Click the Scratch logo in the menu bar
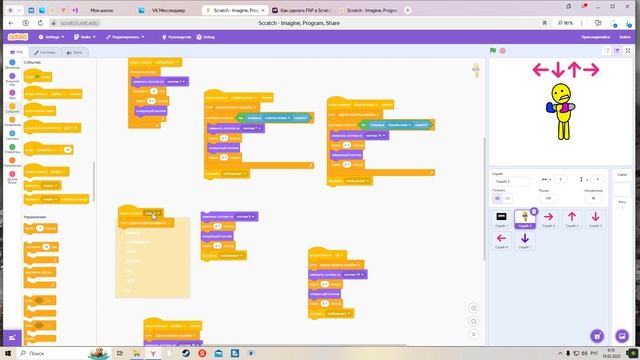The width and height of the screenshot is (640, 360). click(18, 37)
